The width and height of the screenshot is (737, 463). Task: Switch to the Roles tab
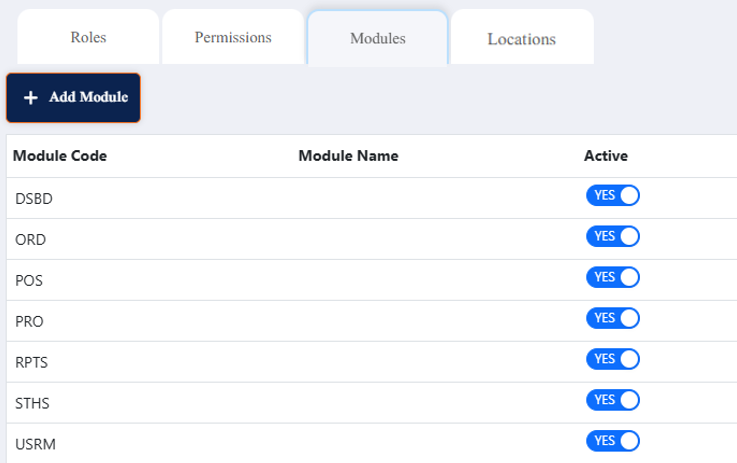tap(88, 38)
